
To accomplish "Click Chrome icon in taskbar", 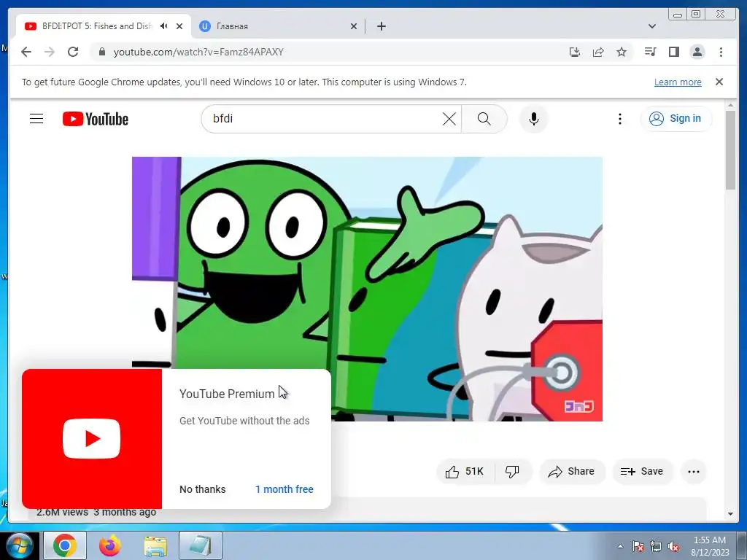I will click(x=65, y=545).
